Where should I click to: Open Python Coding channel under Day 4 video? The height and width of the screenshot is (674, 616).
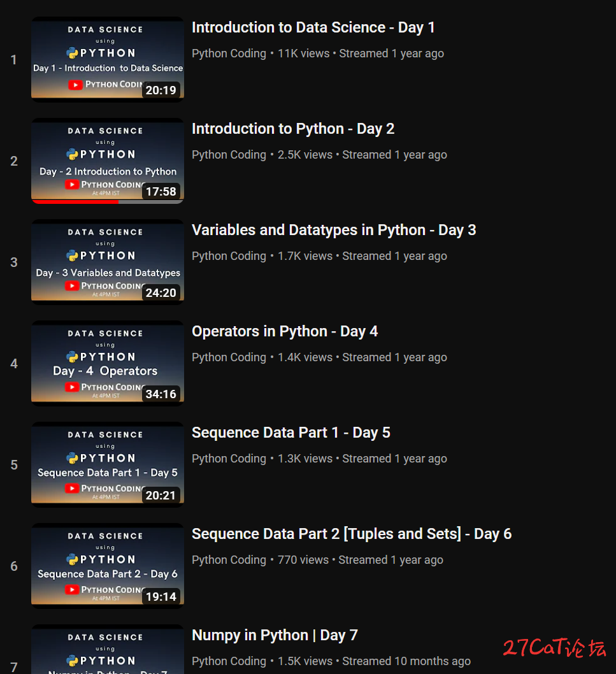(x=229, y=357)
